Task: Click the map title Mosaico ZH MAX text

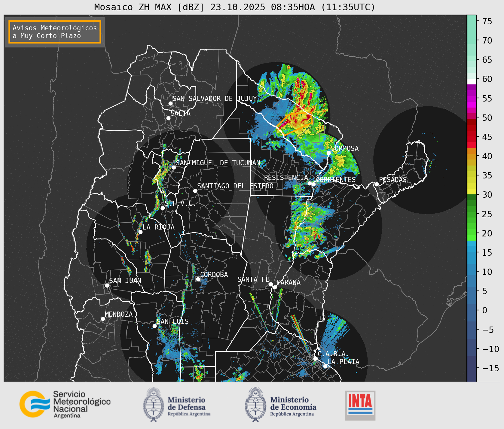Action: 235,7
